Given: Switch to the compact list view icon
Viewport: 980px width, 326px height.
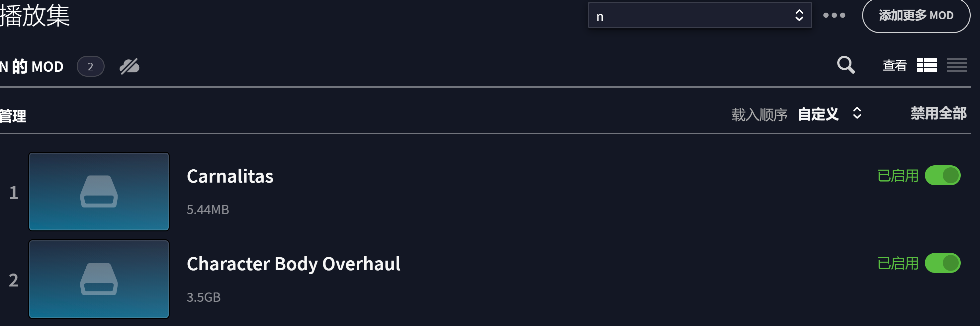Looking at the screenshot, I should point(956,65).
